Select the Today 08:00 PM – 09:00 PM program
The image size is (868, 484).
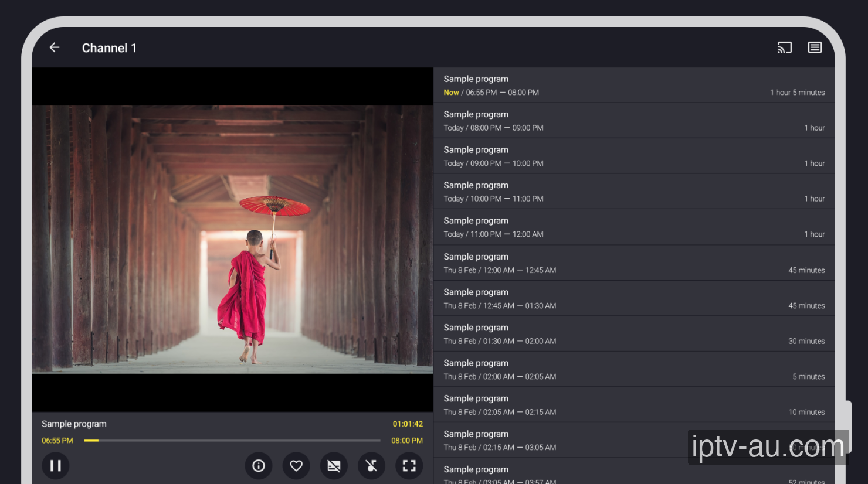[x=634, y=121]
